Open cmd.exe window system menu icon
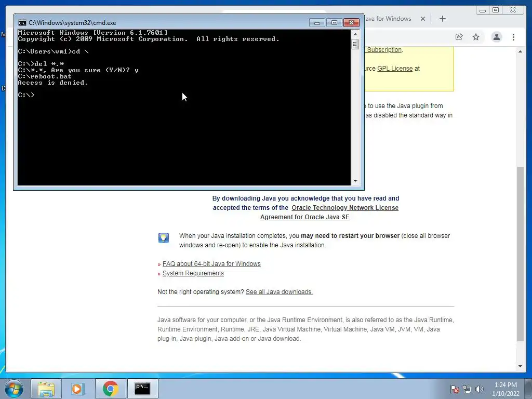This screenshot has height=399, width=532. [x=22, y=23]
